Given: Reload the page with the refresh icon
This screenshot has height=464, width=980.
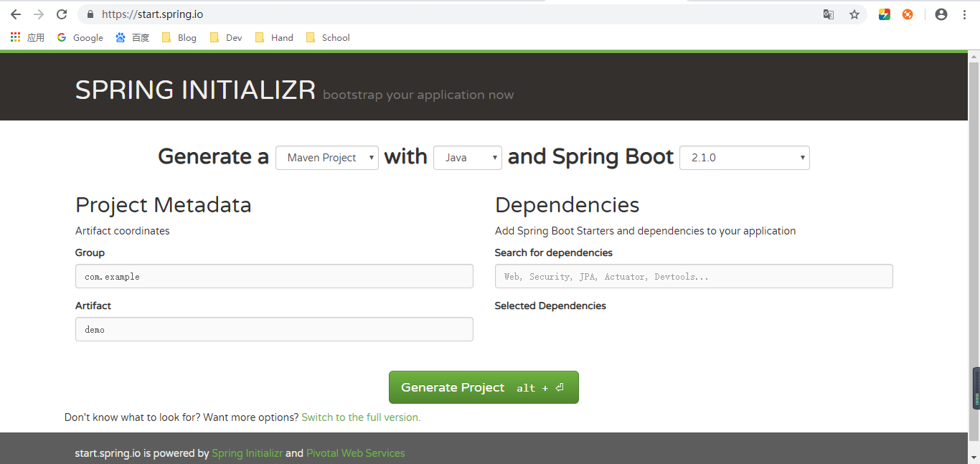Looking at the screenshot, I should click(x=62, y=14).
